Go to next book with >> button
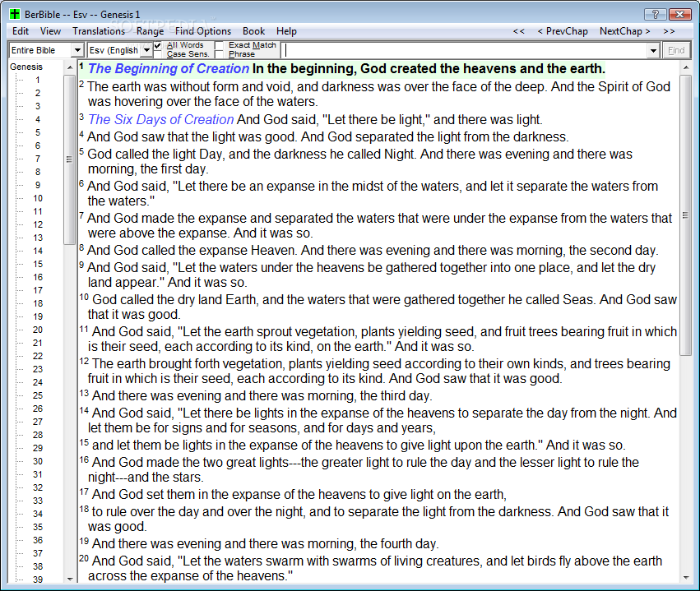This screenshot has width=700, height=591. click(x=669, y=31)
